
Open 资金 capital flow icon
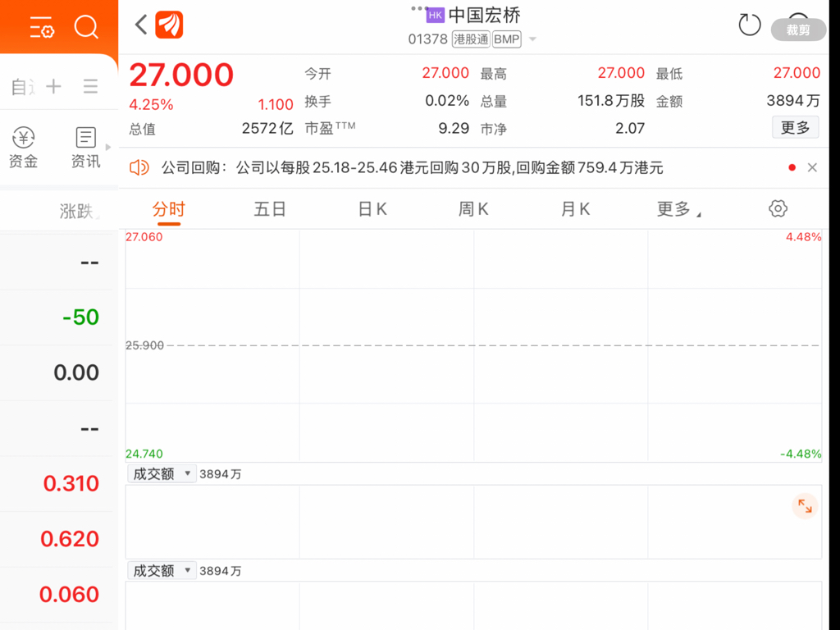point(24,148)
